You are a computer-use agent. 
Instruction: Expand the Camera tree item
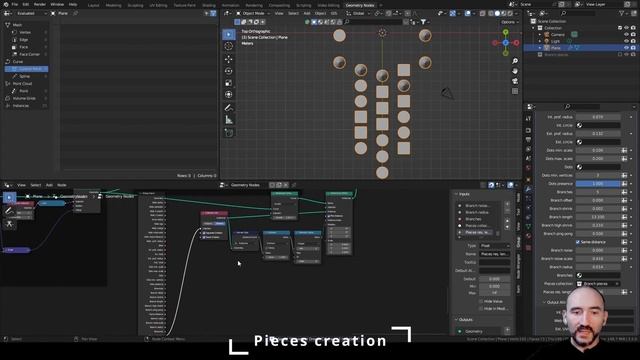point(540,34)
